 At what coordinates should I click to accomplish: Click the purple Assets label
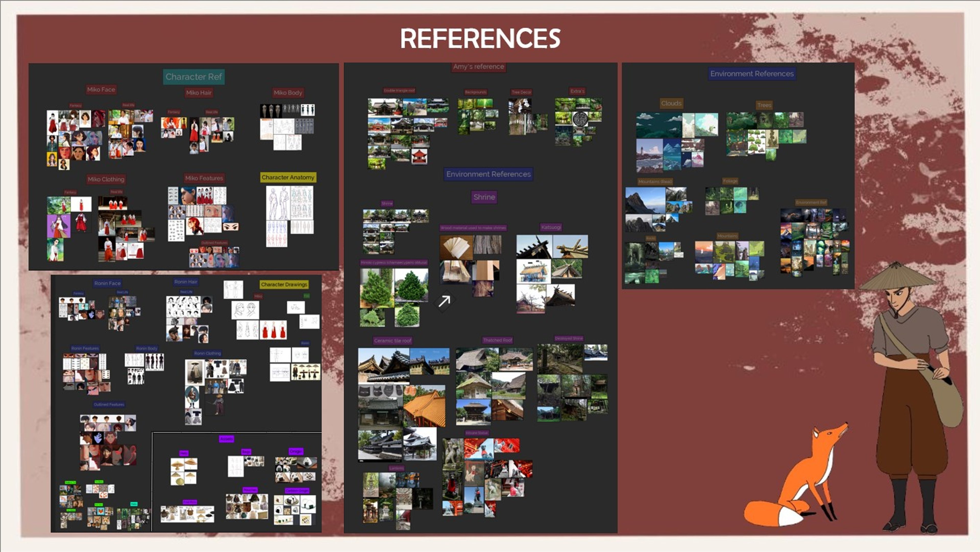click(226, 439)
